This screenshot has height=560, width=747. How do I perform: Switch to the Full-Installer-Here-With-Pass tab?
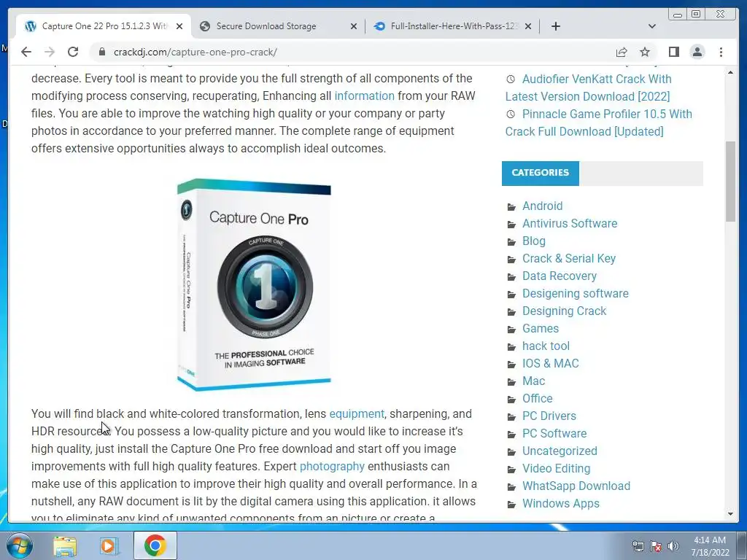[452, 26]
